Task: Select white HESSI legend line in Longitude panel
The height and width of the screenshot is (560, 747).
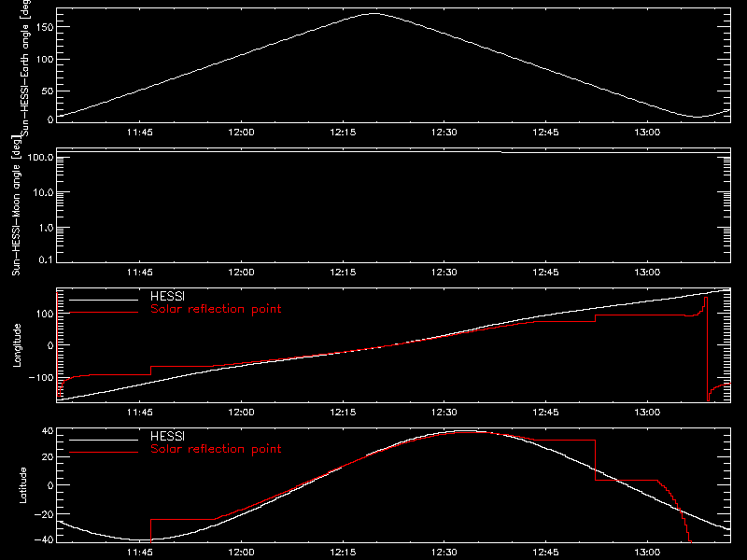Action: [x=104, y=300]
